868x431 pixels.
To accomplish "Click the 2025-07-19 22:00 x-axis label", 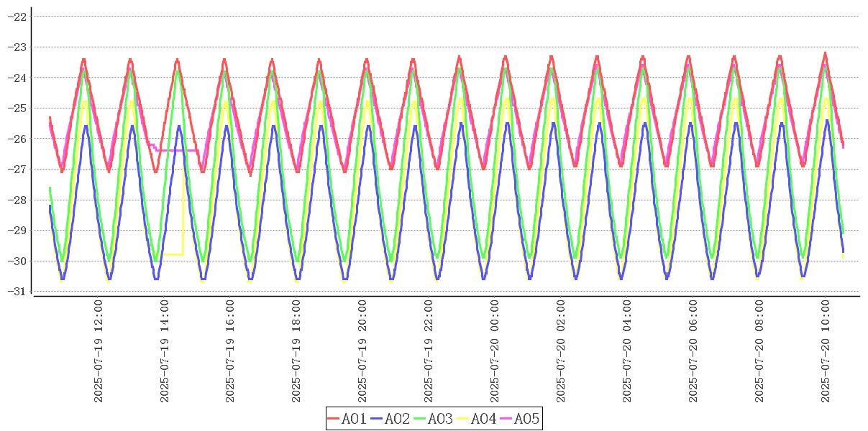I will 429,351.
